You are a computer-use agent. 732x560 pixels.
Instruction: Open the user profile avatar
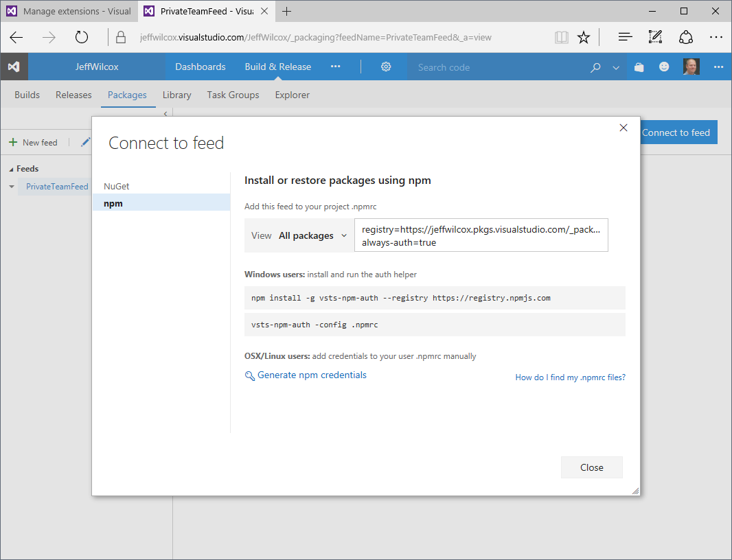pos(691,67)
